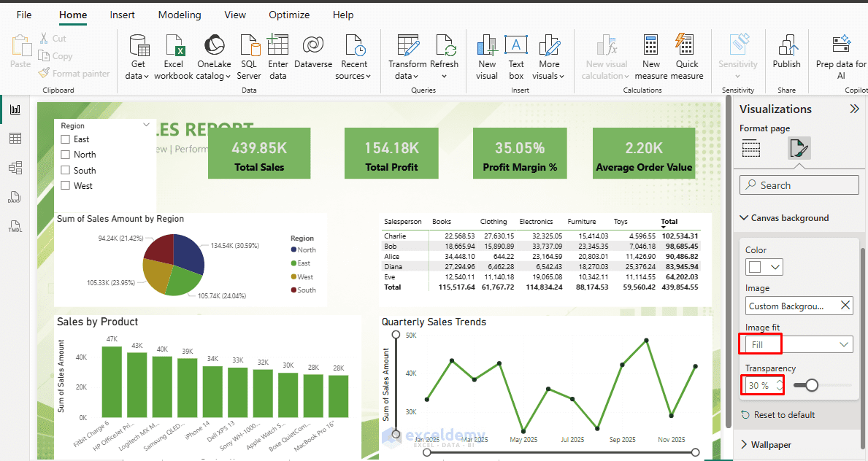Add a New visual
Screen dimensions: 868x461
487,57
